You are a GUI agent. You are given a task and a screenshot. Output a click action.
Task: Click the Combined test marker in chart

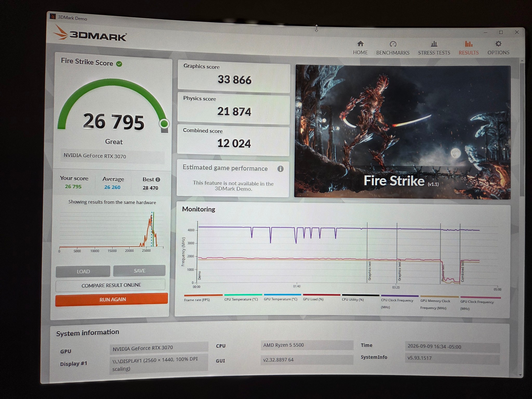pyautogui.click(x=463, y=271)
